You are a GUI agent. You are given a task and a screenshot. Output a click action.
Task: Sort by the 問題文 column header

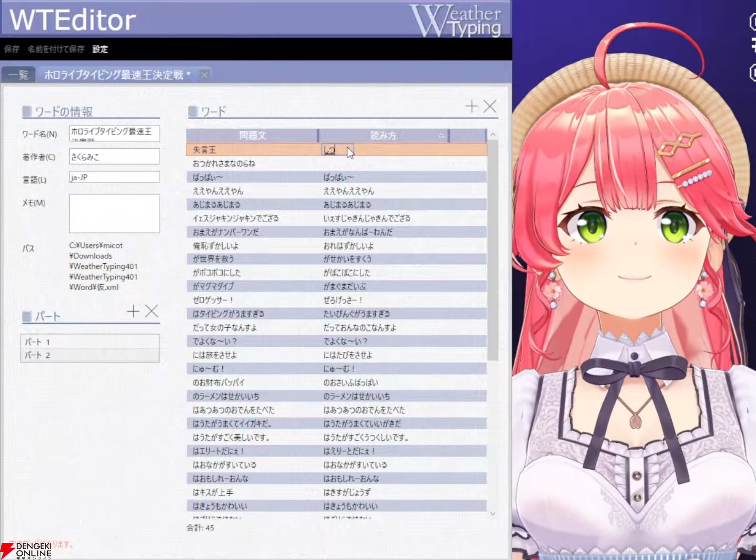point(252,136)
